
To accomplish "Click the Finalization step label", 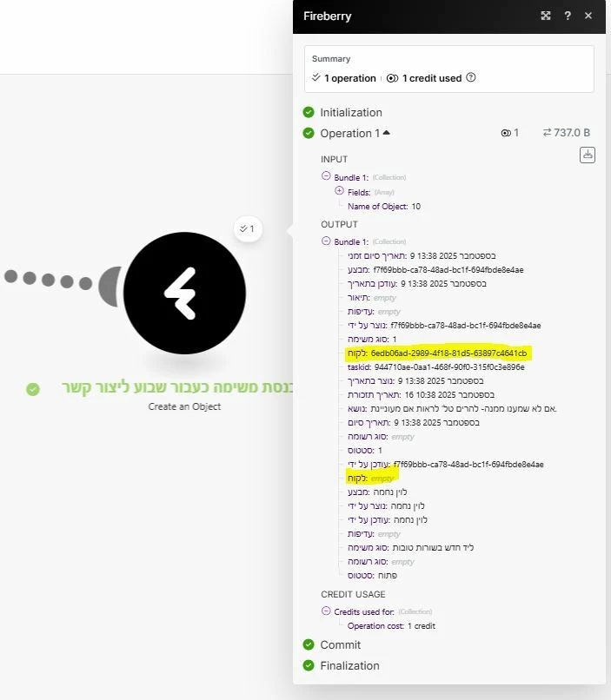I will click(349, 665).
